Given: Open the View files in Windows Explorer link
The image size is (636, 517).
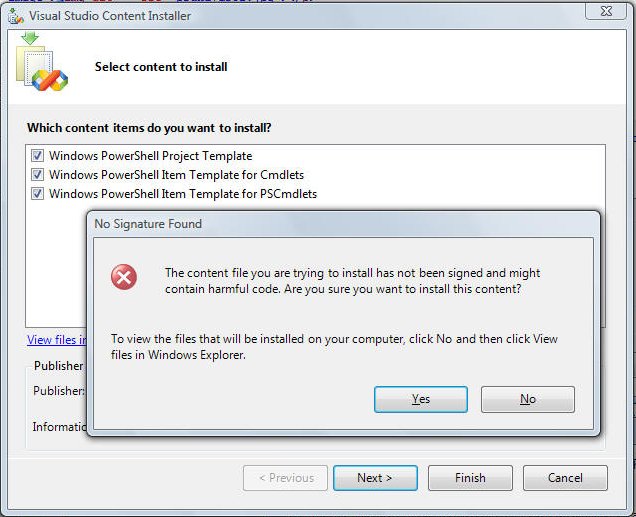Looking at the screenshot, I should pos(57,340).
